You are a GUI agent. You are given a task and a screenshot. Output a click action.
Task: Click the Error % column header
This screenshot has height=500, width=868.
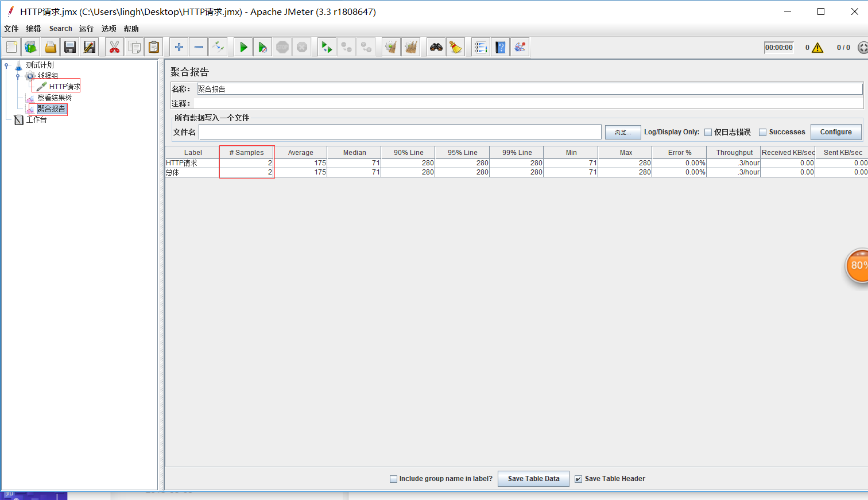point(680,153)
